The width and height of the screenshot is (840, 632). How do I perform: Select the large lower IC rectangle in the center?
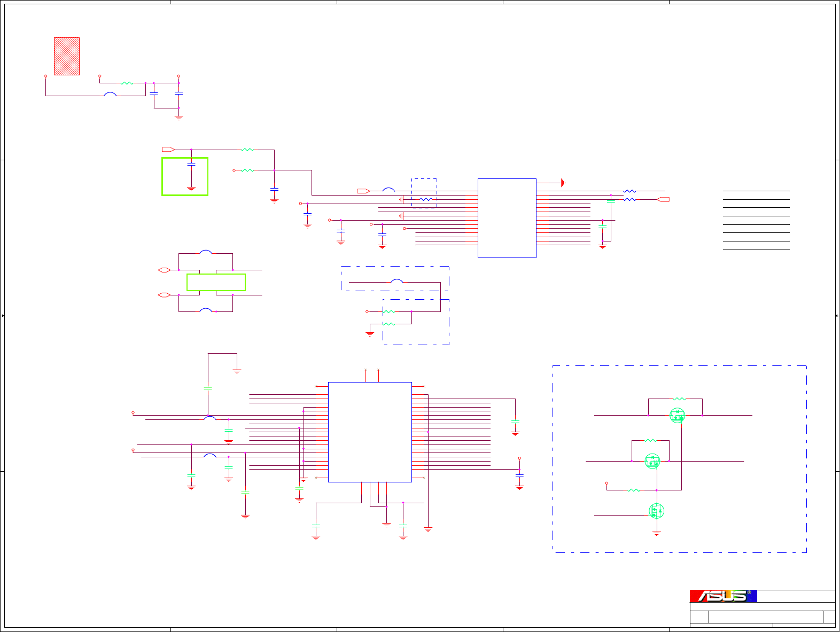point(370,432)
